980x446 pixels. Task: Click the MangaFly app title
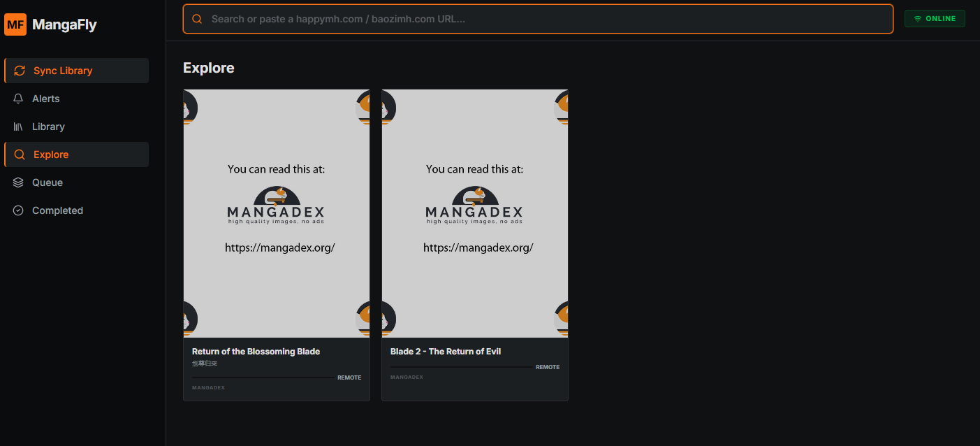(64, 24)
